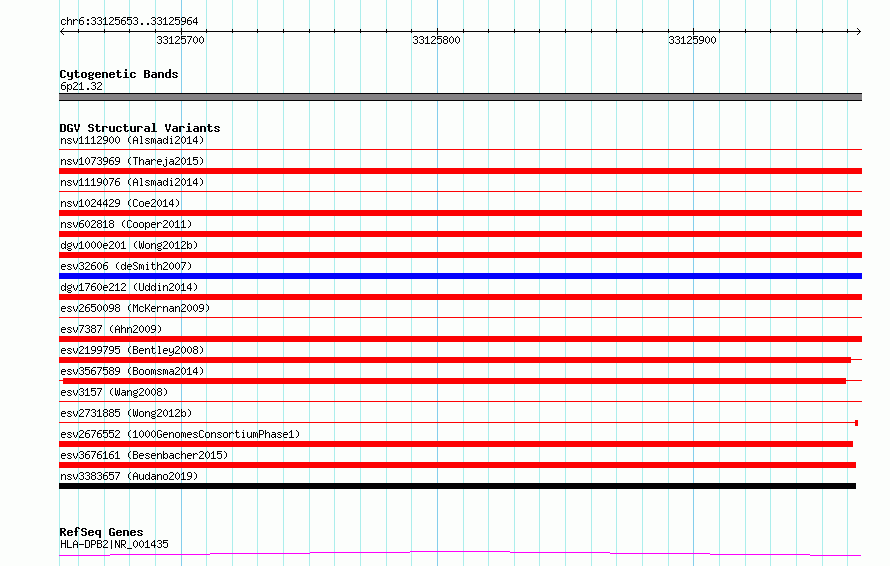Image resolution: width=890 pixels, height=566 pixels.
Task: Click the nsv1112900 (Alsmadi2014) variant label
Action: [132, 140]
